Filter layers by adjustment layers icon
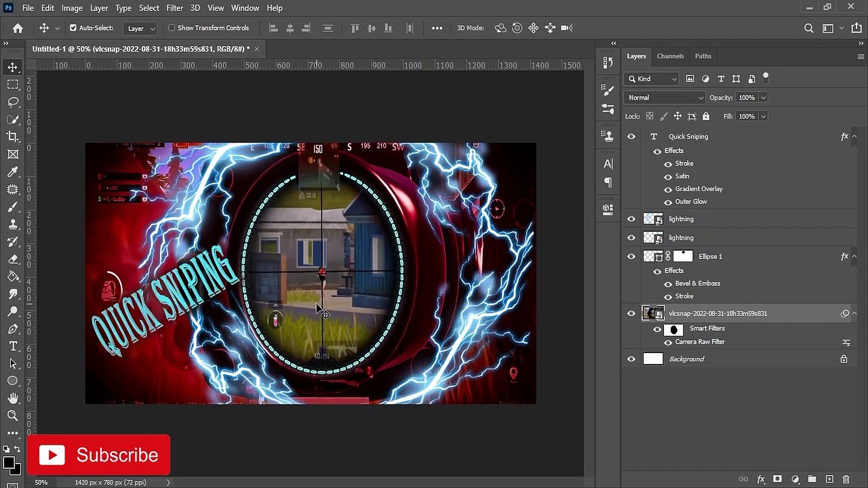 click(705, 79)
